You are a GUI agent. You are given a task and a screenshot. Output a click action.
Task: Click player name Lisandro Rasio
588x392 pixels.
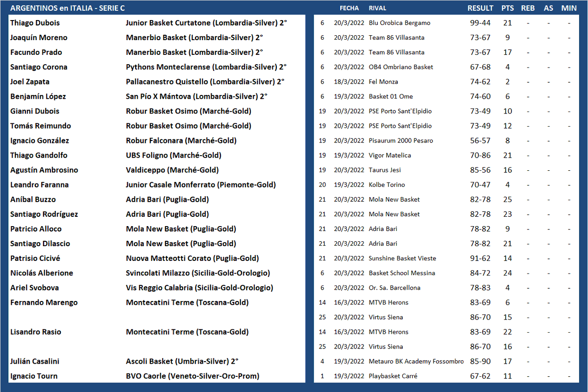click(36, 331)
